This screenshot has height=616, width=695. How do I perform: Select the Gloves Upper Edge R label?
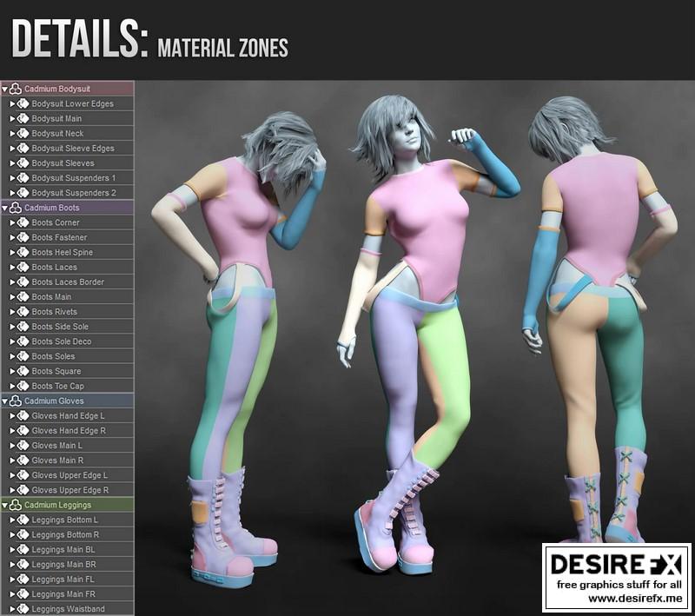pyautogui.click(x=70, y=491)
